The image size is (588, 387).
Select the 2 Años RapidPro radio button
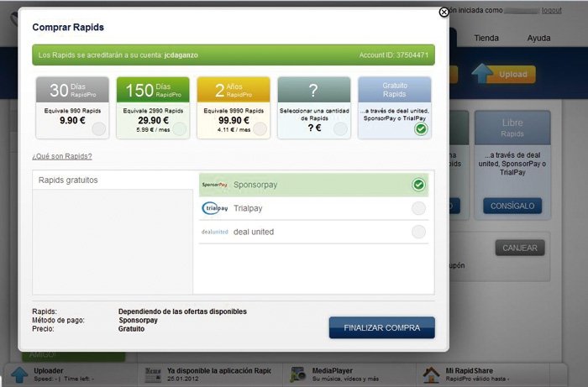click(260, 129)
